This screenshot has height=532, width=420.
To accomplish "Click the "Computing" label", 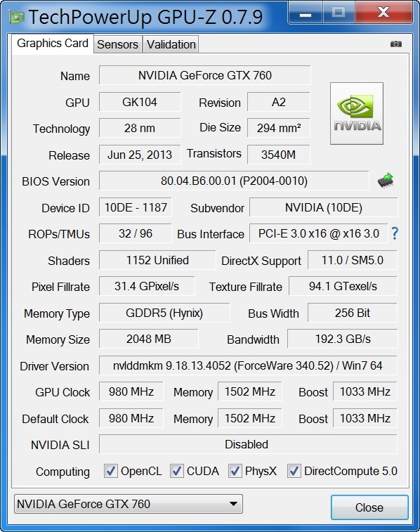I will (63, 472).
